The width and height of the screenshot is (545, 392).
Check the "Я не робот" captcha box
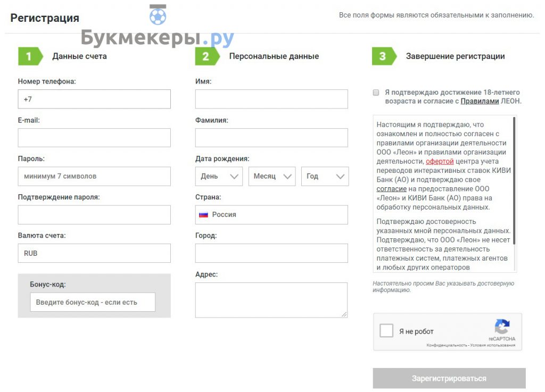click(x=386, y=330)
